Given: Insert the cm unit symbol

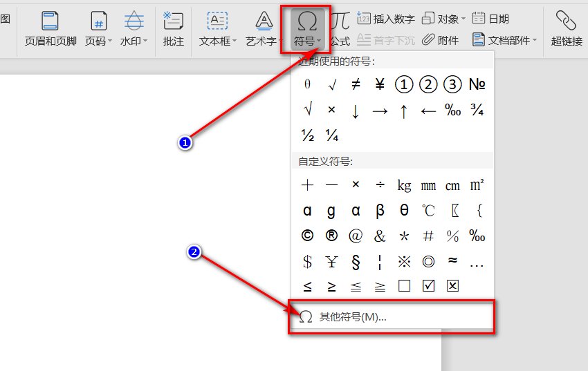Looking at the screenshot, I should point(452,186).
